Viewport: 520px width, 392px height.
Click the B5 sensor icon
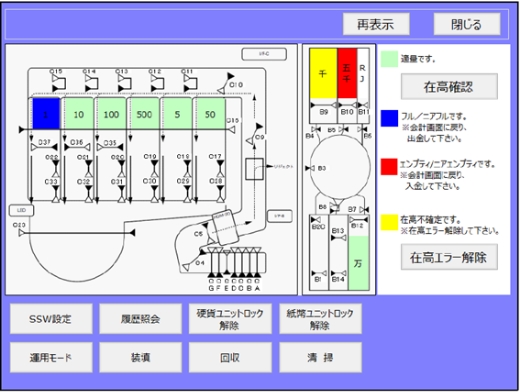(343, 129)
